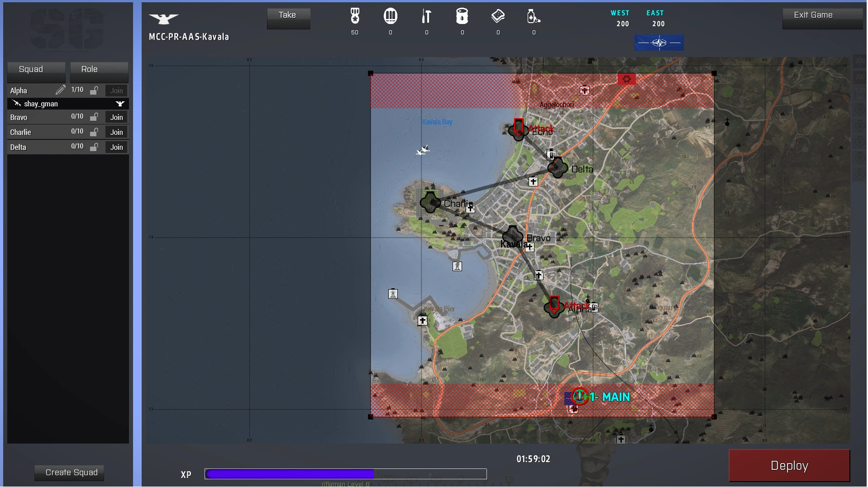
Task: Click the pencil to rename Alpha squad
Action: click(60, 90)
